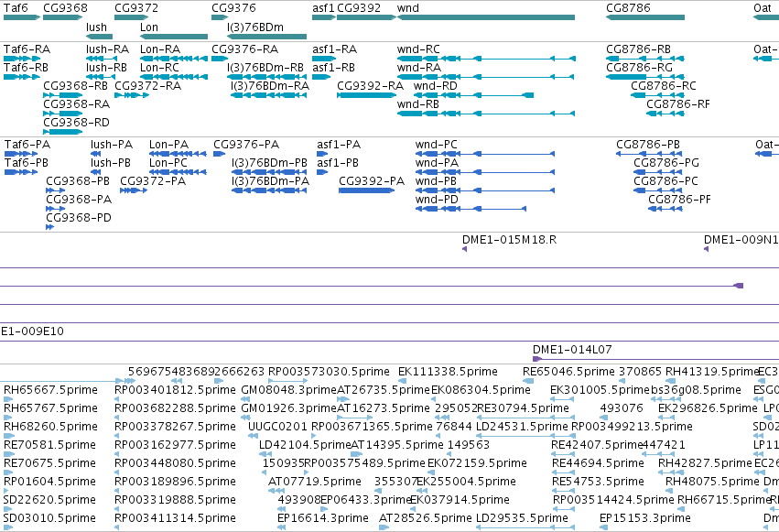The height and width of the screenshot is (532, 779).
Task: Click the EP16614.3prime EST label
Action: (x=323, y=518)
